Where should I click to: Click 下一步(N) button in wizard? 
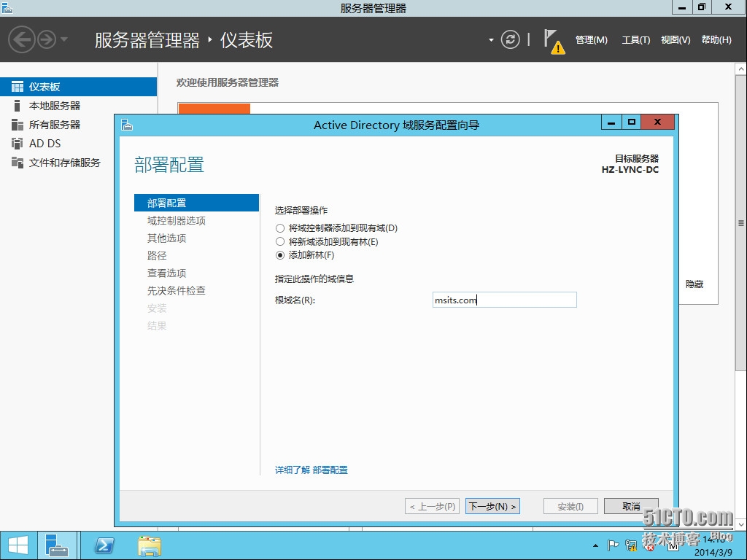click(492, 506)
